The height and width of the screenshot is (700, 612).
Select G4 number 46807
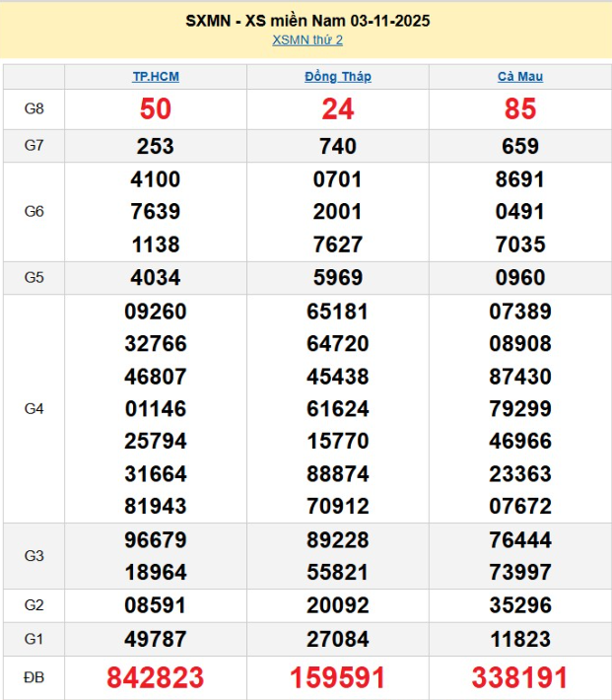[156, 377]
